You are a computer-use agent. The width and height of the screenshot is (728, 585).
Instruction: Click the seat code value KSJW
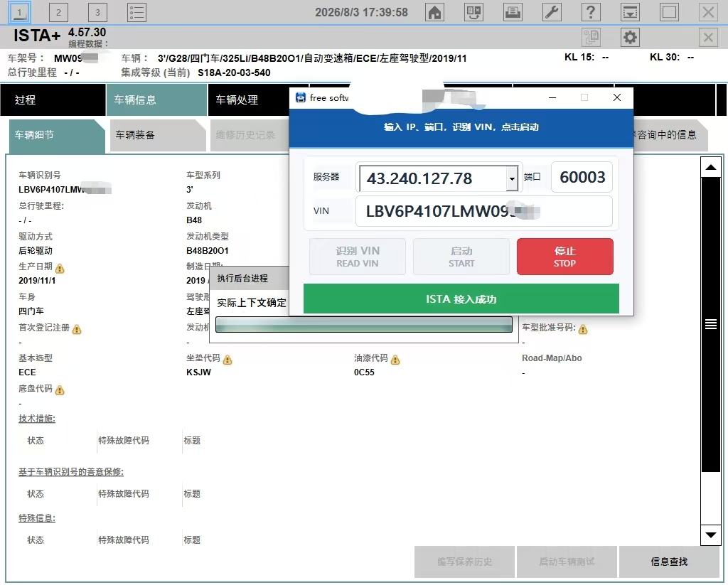[199, 372]
